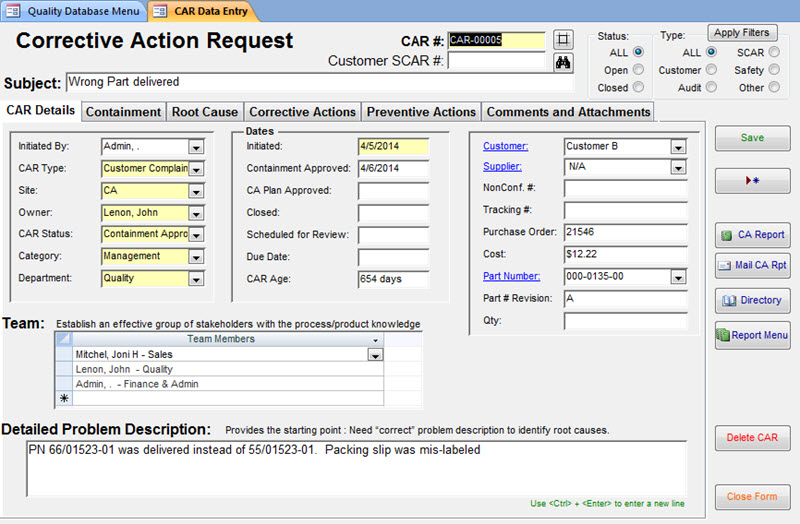Viewport: 800px width, 524px height.
Task: Expand the Part Number dropdown arrow
Action: [678, 278]
